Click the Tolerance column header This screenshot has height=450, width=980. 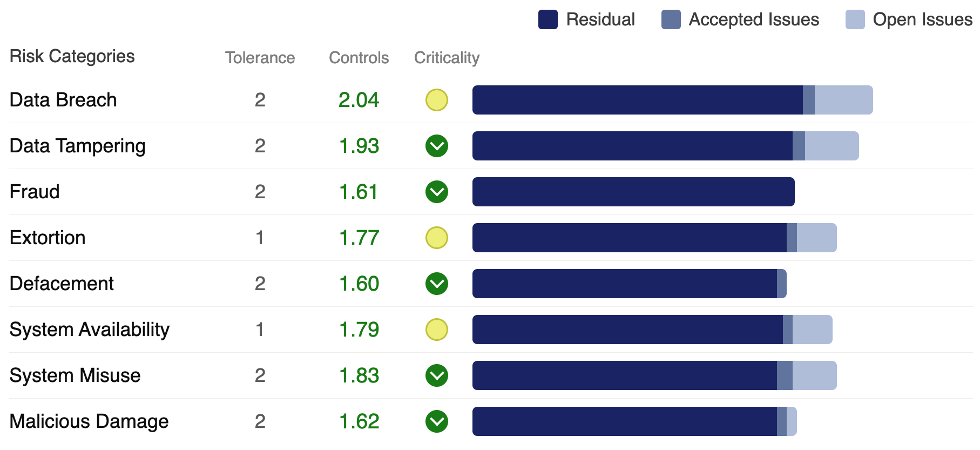260,58
